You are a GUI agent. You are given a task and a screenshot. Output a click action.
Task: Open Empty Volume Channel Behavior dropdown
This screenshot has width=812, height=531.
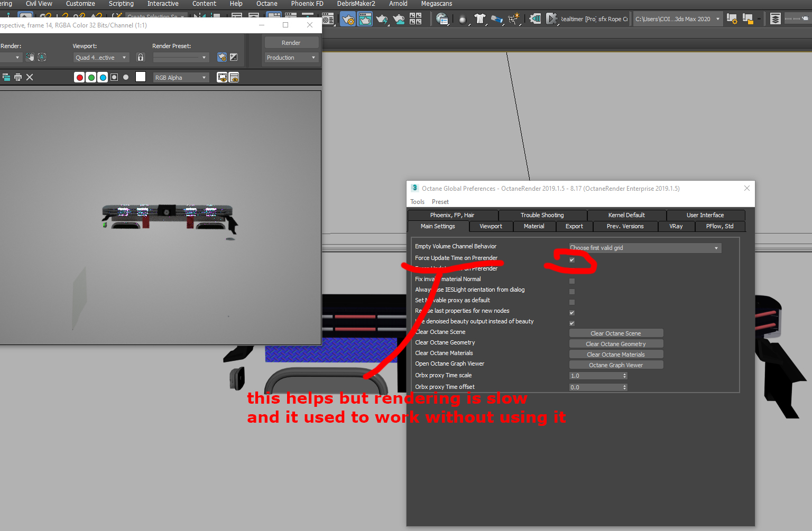pyautogui.click(x=645, y=248)
